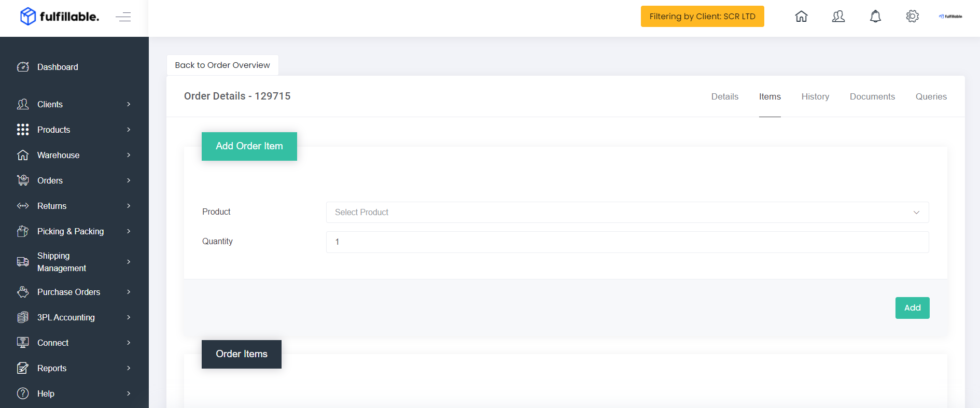Click Back to Order Overview

click(x=222, y=65)
